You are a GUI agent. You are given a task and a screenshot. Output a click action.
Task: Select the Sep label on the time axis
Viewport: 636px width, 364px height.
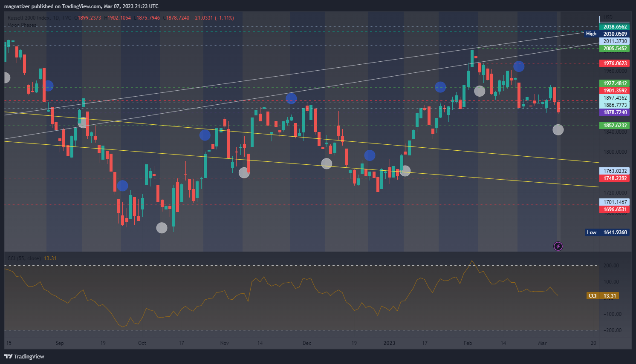[x=60, y=343]
